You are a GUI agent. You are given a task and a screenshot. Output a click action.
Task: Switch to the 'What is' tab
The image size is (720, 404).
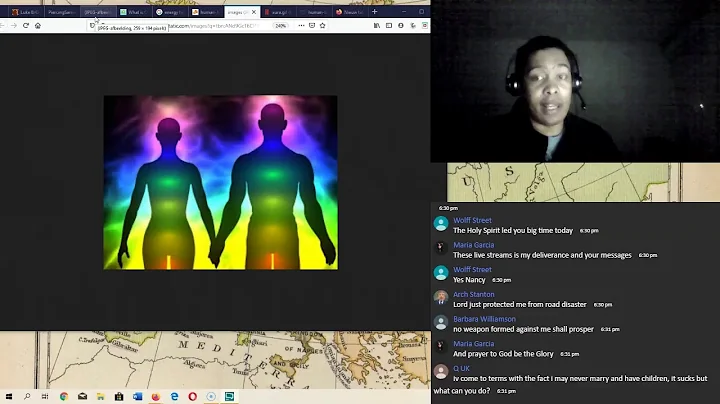point(134,12)
